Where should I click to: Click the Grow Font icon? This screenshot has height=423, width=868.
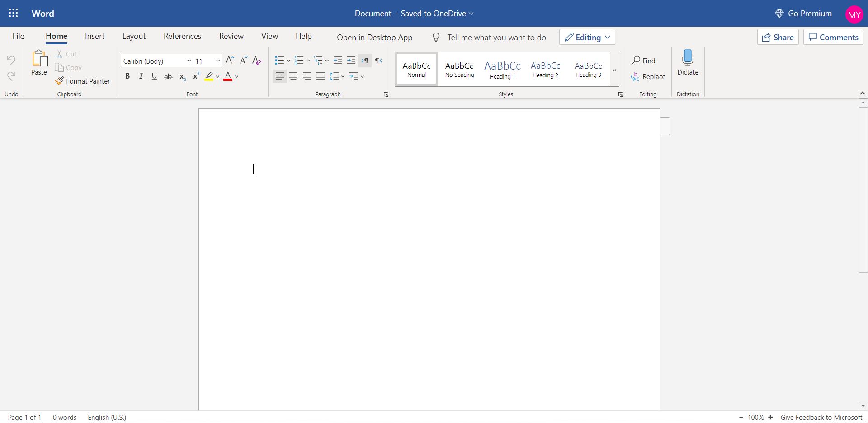coord(230,61)
